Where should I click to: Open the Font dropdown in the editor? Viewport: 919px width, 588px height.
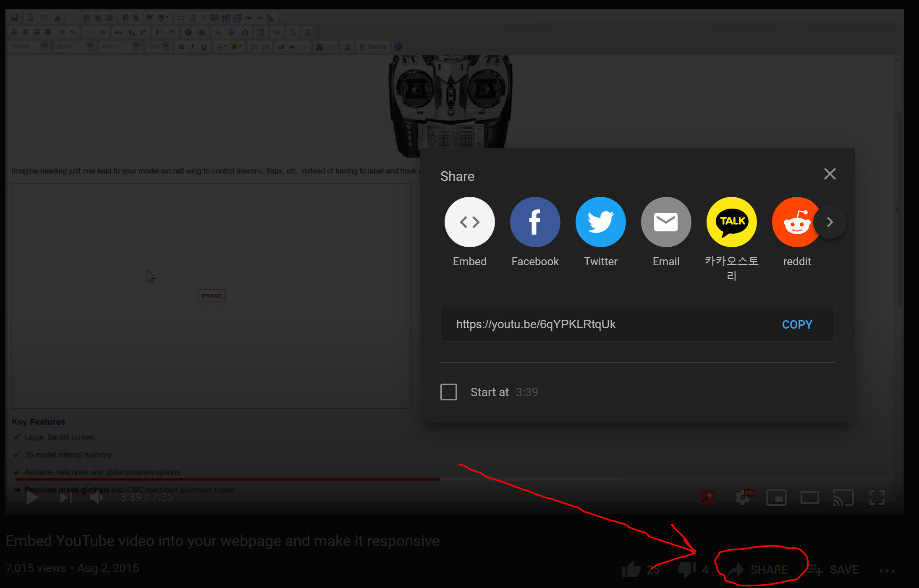click(120, 47)
